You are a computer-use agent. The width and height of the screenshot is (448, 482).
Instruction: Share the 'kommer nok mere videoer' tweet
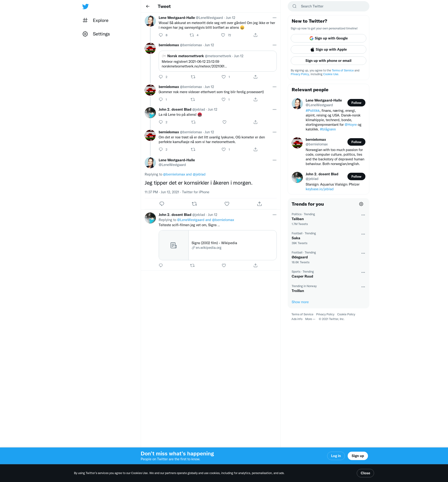(x=255, y=99)
